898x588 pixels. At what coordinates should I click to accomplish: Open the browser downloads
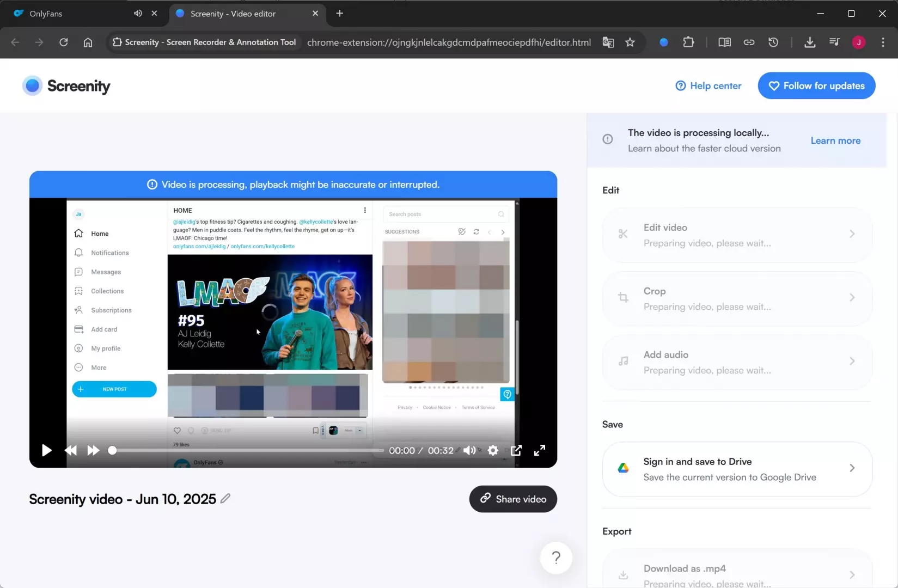(810, 42)
